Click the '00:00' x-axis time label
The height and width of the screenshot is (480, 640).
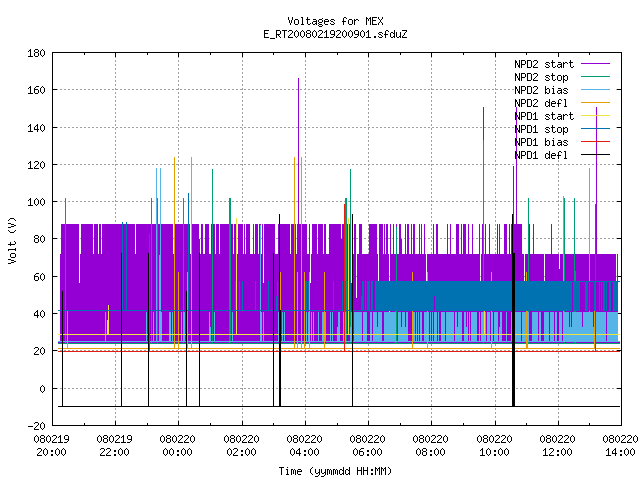coord(178,452)
